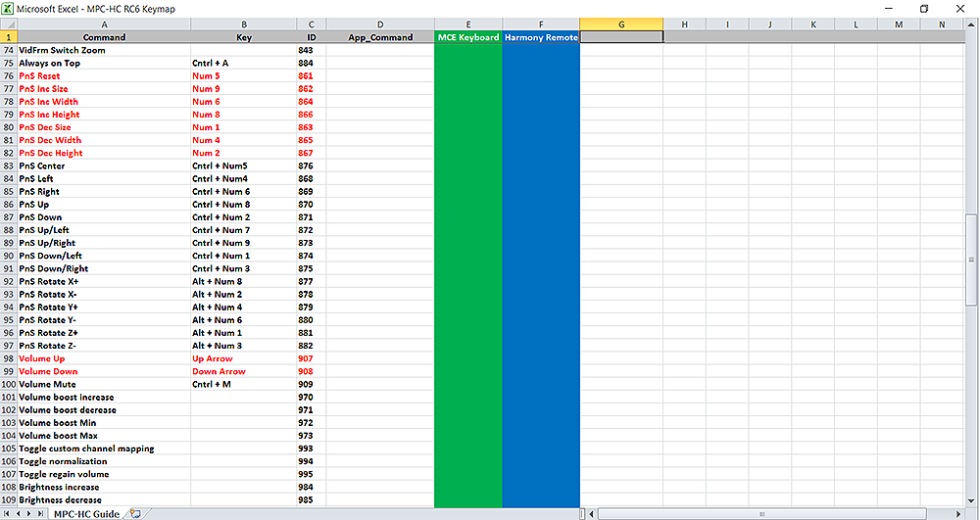The height and width of the screenshot is (520, 980).
Task: Select the ID cell '866'
Action: point(312,115)
